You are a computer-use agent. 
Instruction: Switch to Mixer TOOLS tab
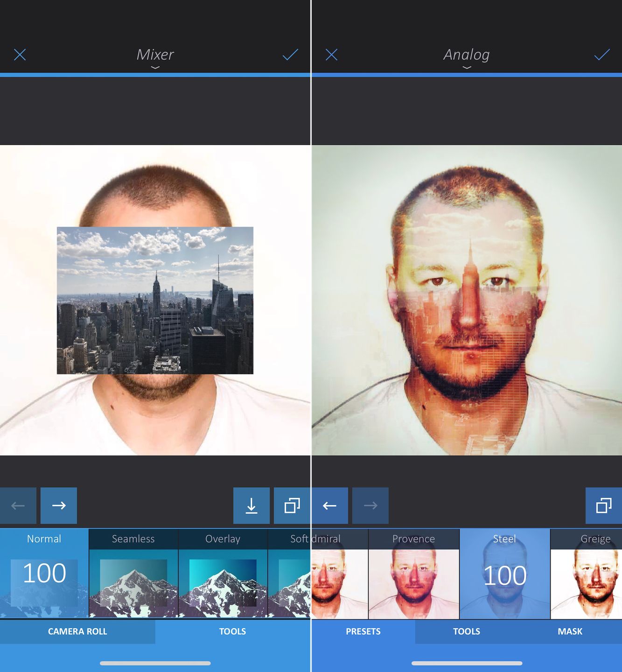232,631
